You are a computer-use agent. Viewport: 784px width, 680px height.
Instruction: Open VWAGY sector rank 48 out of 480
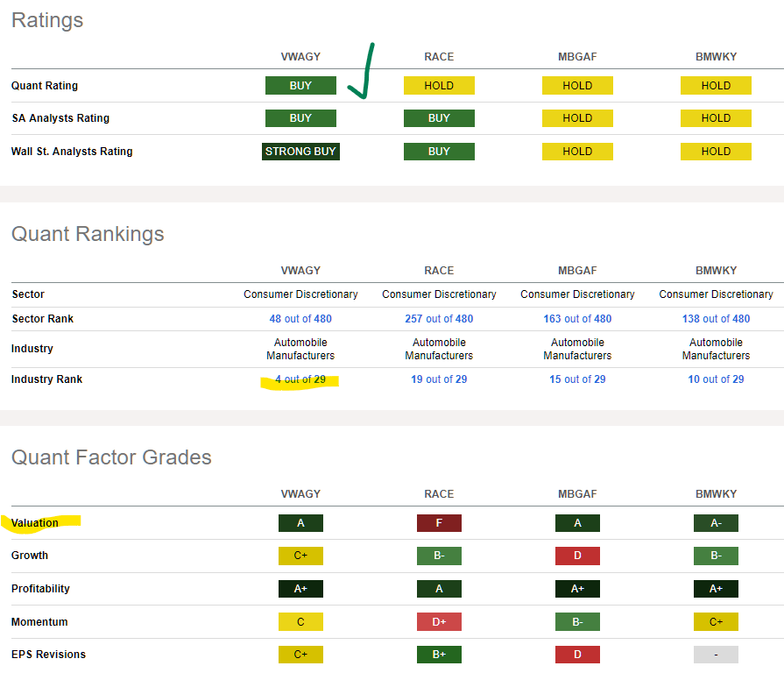click(x=300, y=319)
